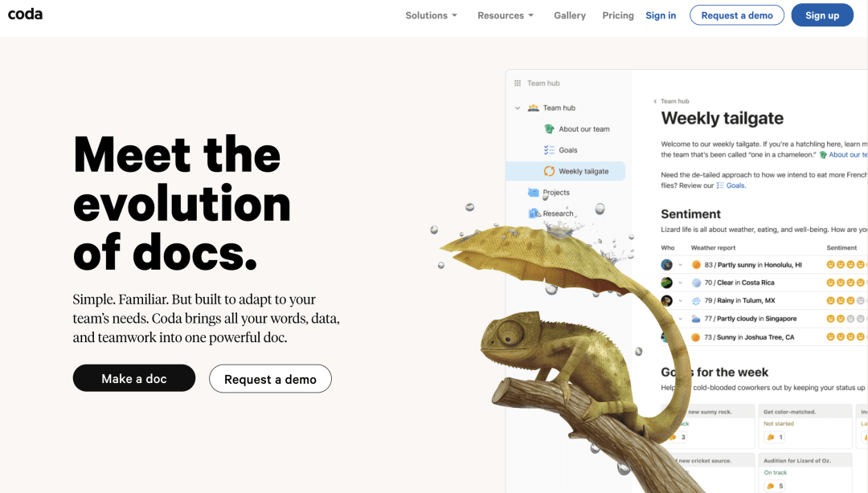Image resolution: width=868 pixels, height=493 pixels.
Task: Open the Pricing page
Action: tap(618, 15)
